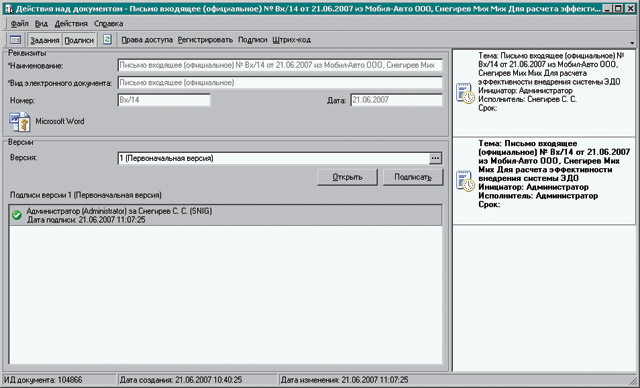Click Регистрировать in toolbar
640x388 pixels.
click(205, 40)
